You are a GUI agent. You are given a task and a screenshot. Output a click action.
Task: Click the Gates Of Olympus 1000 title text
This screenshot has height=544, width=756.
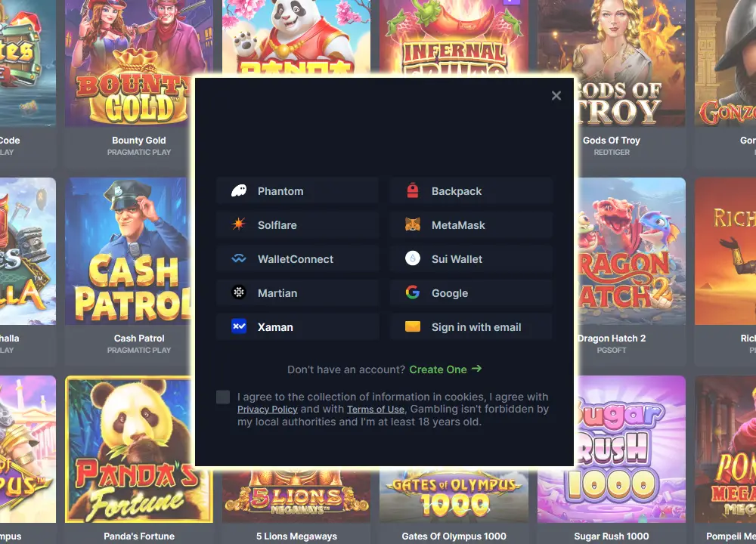[x=454, y=536]
